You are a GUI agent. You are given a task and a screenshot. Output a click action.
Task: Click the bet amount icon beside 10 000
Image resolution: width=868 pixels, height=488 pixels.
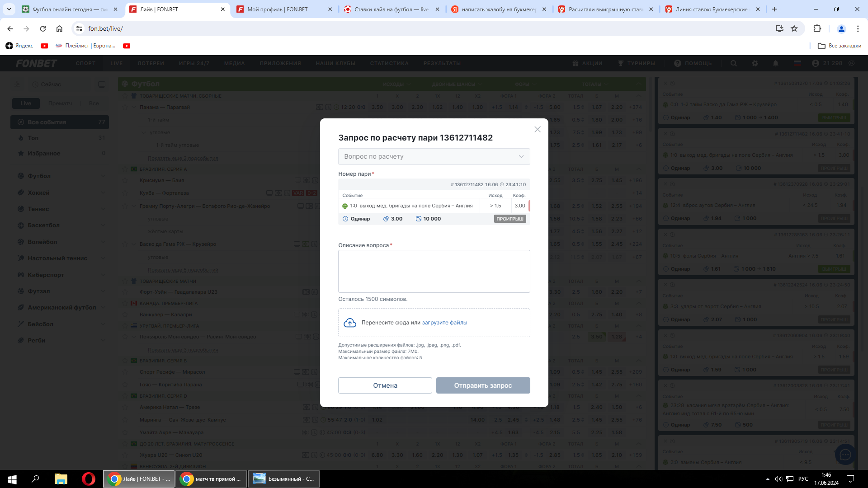[419, 219]
